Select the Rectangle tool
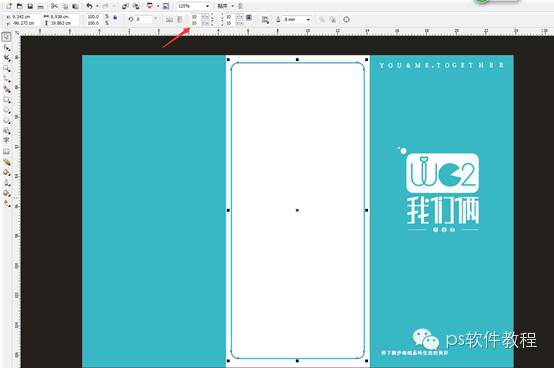Screen dimensions: 554x368 tap(7, 100)
